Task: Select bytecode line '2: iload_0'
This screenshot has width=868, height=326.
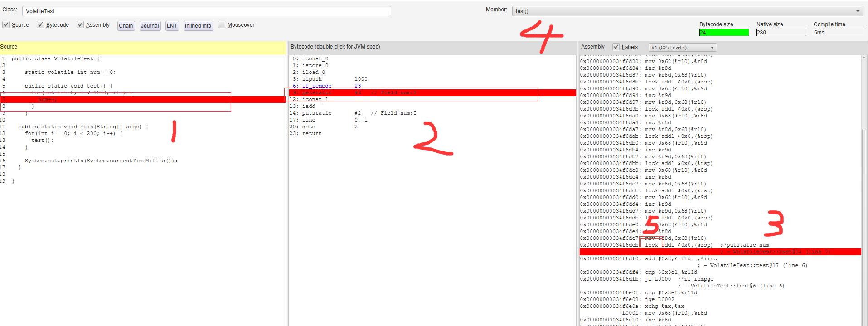Action: pyautogui.click(x=309, y=72)
